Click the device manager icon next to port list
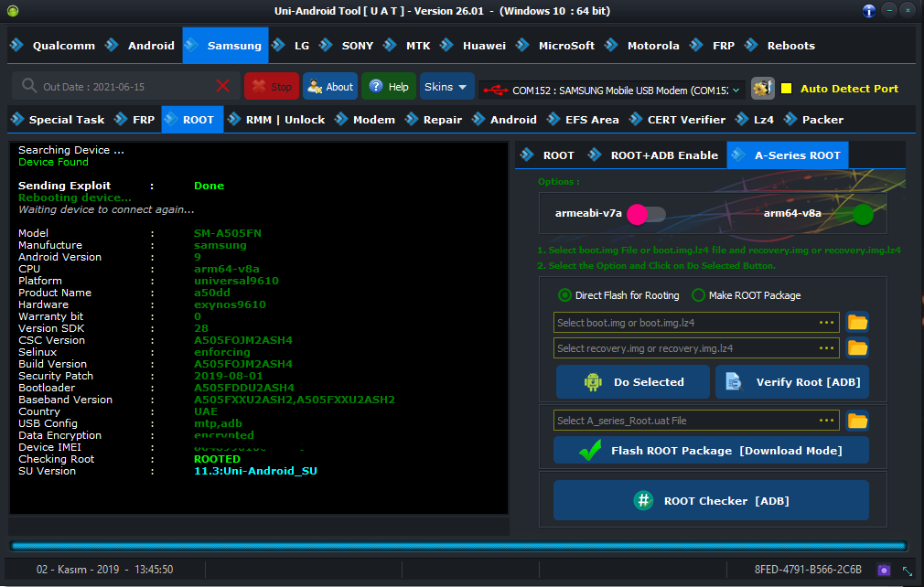 click(762, 89)
